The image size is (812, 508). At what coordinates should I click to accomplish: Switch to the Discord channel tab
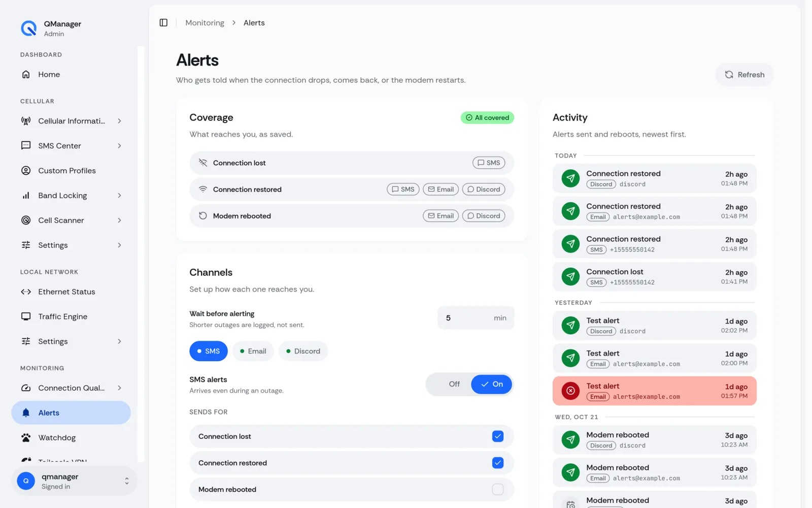click(303, 351)
